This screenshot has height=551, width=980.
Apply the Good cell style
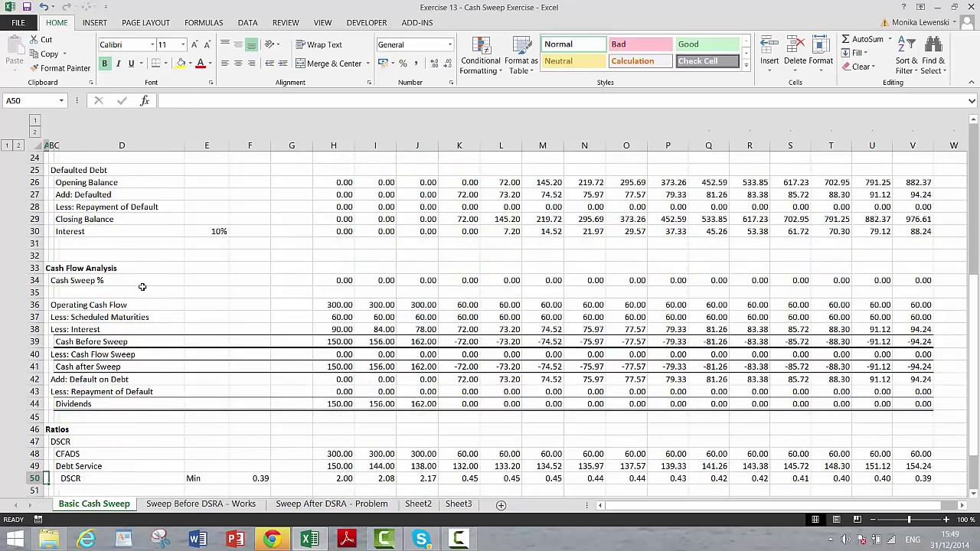(707, 44)
